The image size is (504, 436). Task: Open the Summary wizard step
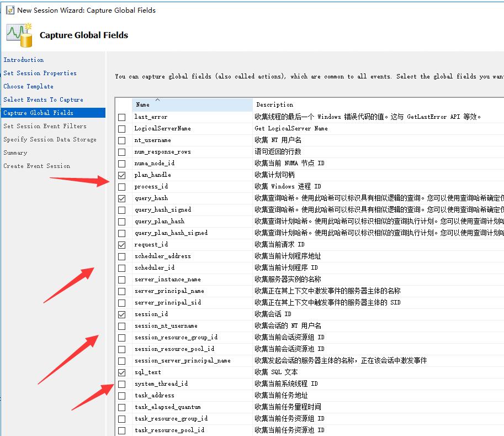pos(15,153)
